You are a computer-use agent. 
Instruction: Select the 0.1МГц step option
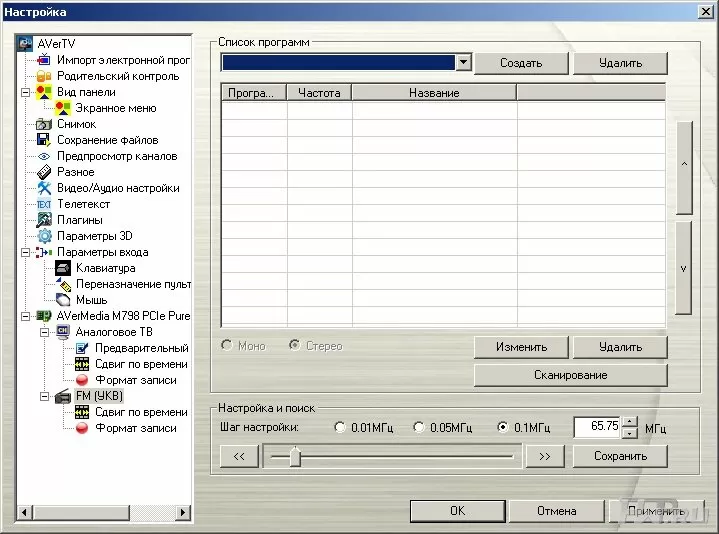(503, 428)
